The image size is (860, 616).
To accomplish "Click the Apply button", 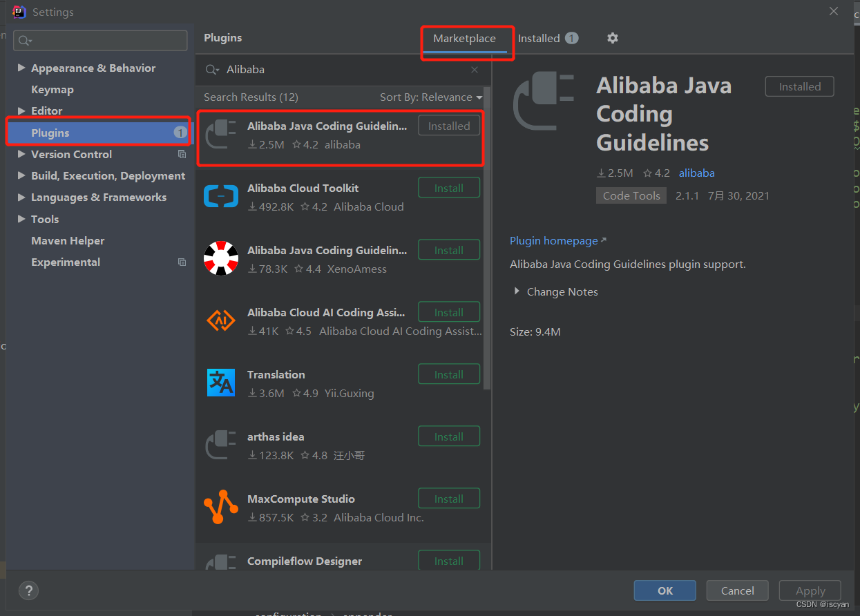I will 810,590.
